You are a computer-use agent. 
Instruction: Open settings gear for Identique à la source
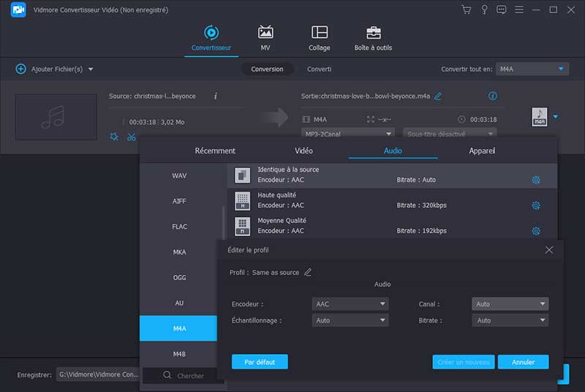536,180
